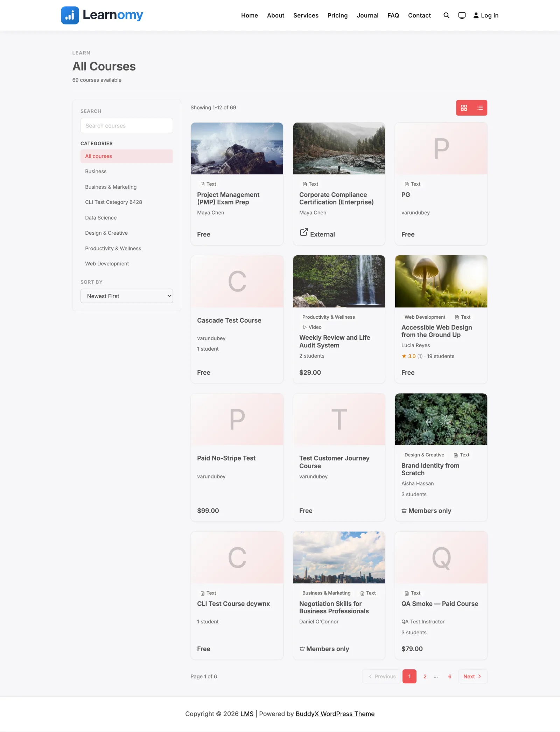Go to Next page of courses
Viewport: 560px width, 732px height.
472,676
